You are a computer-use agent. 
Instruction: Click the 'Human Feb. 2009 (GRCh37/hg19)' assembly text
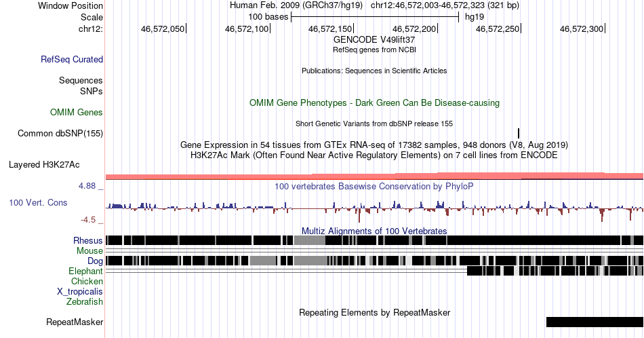click(296, 5)
